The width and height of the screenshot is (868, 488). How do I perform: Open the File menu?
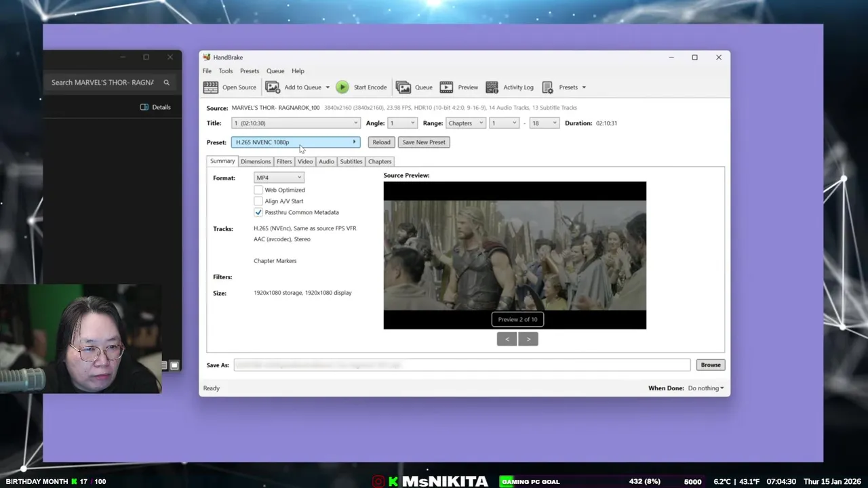[x=207, y=71]
